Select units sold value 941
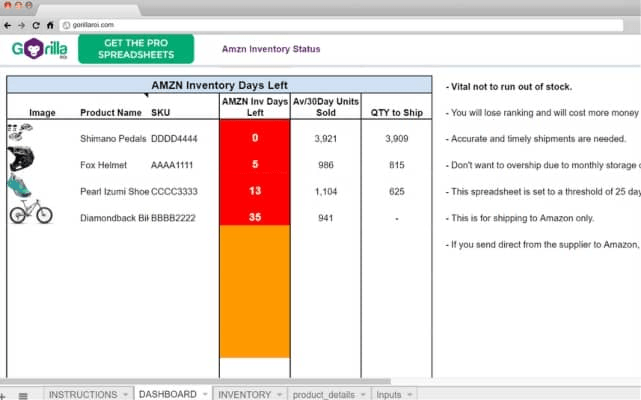 [326, 218]
